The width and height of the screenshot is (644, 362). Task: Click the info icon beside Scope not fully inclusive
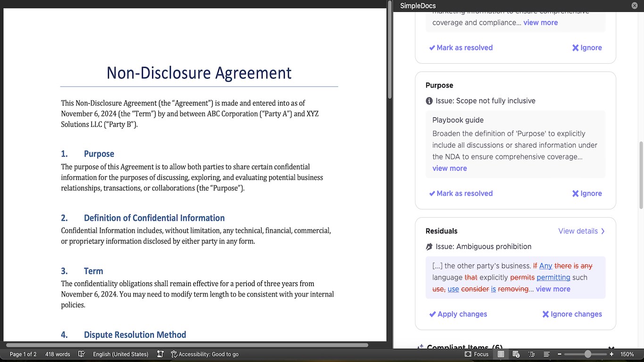tap(429, 101)
